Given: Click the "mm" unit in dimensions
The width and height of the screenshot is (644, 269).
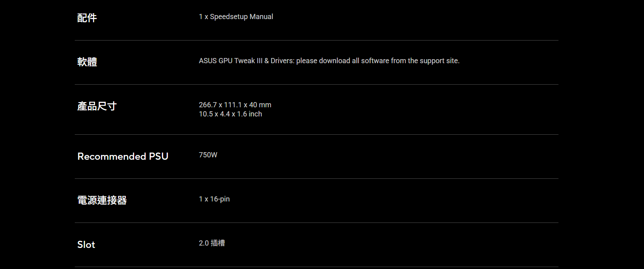Looking at the screenshot, I should click(x=265, y=105).
